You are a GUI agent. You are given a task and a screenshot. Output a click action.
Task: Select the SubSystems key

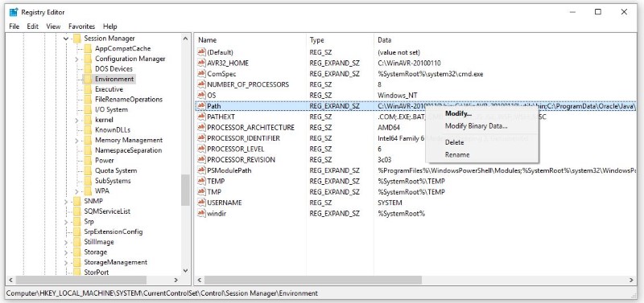click(x=113, y=181)
